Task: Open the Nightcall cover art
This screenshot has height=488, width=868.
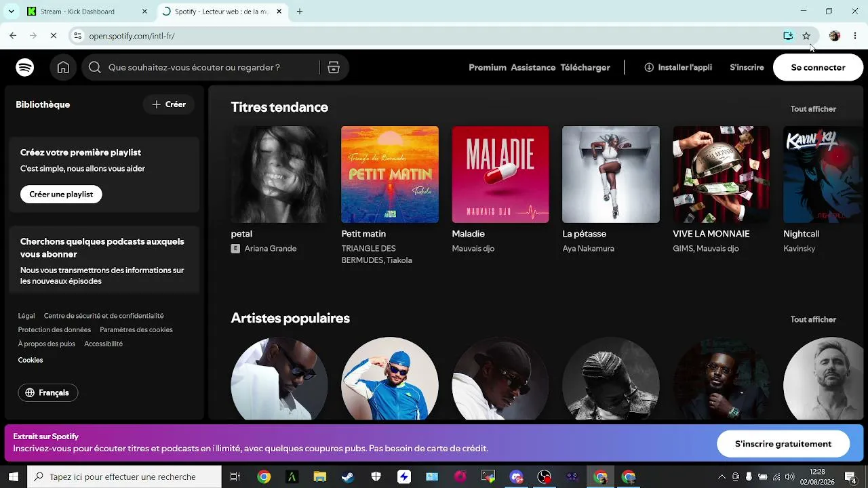Action: pyautogui.click(x=823, y=174)
